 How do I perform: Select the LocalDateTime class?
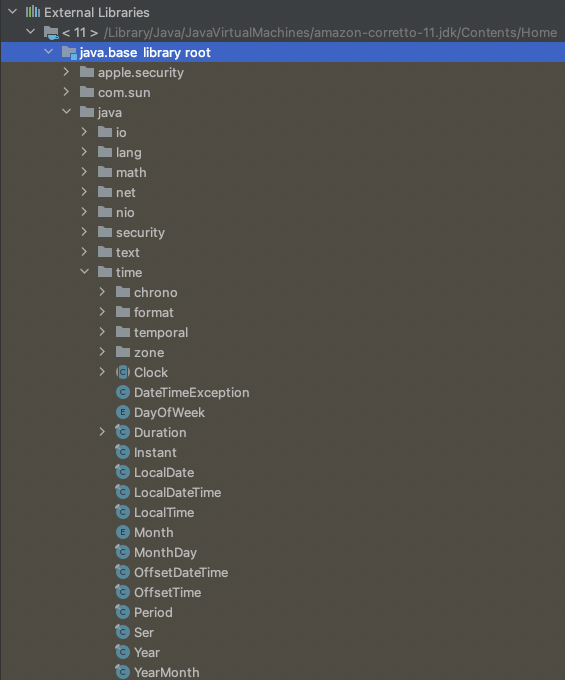click(x=177, y=492)
